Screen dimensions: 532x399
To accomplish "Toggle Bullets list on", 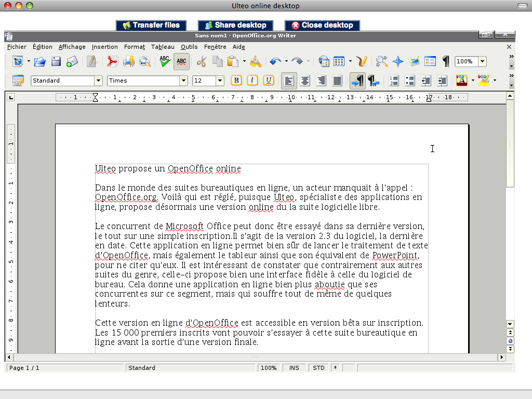I will point(410,81).
